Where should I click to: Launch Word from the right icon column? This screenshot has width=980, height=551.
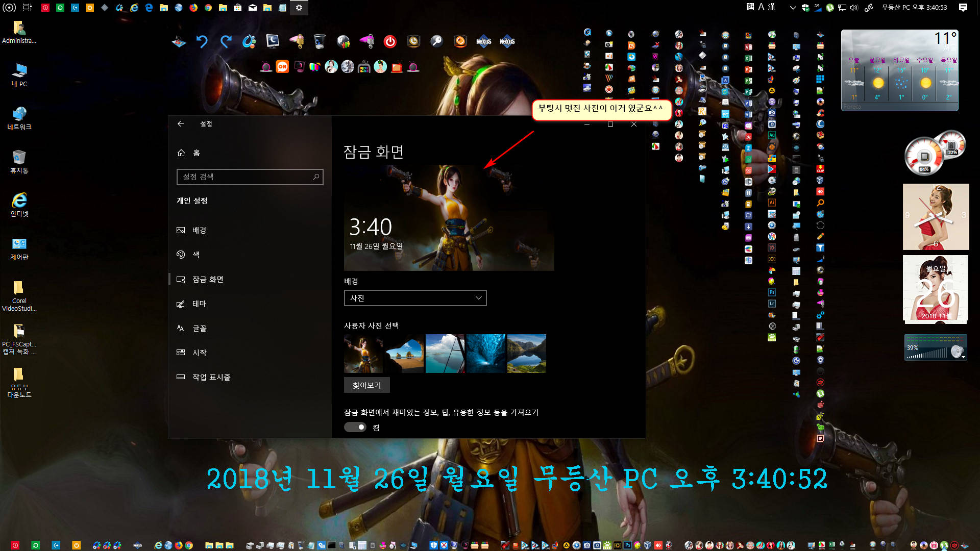tap(748, 114)
